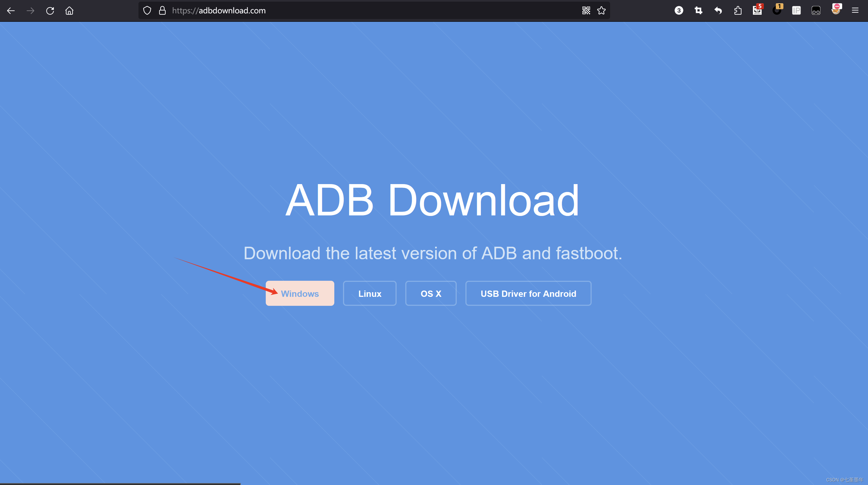Generate QR code for this page
Viewport: 868px width, 485px height.
click(x=586, y=11)
